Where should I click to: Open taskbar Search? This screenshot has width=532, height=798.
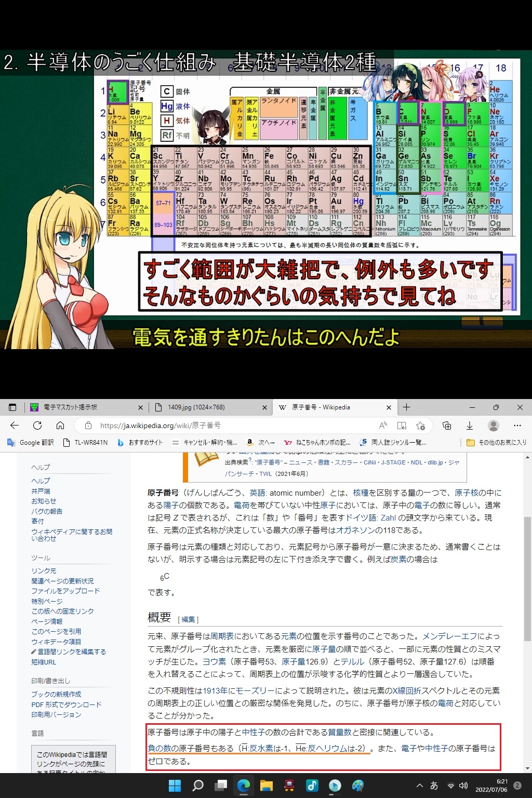click(198, 786)
